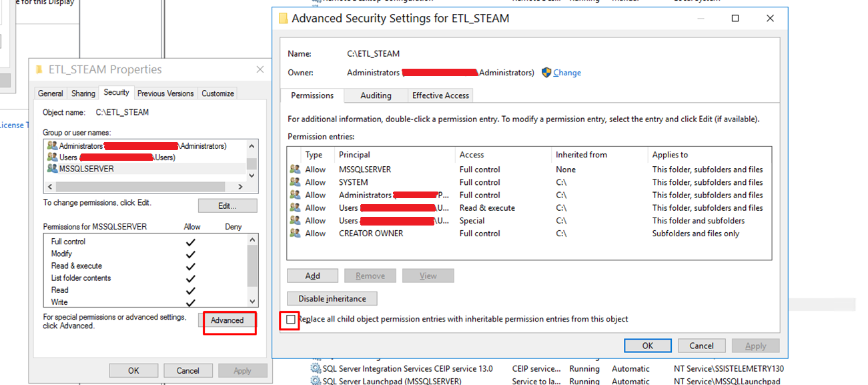Click Cancel in Advanced Security Settings

(x=701, y=346)
